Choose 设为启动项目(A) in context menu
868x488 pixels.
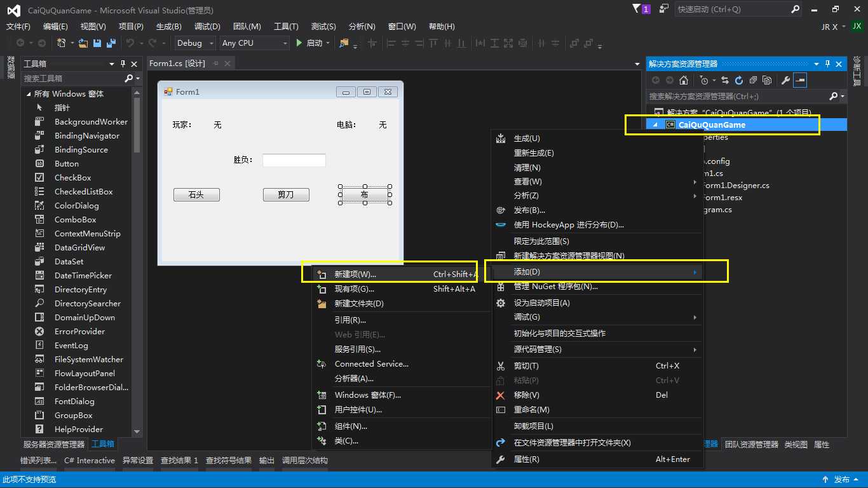tap(597, 302)
